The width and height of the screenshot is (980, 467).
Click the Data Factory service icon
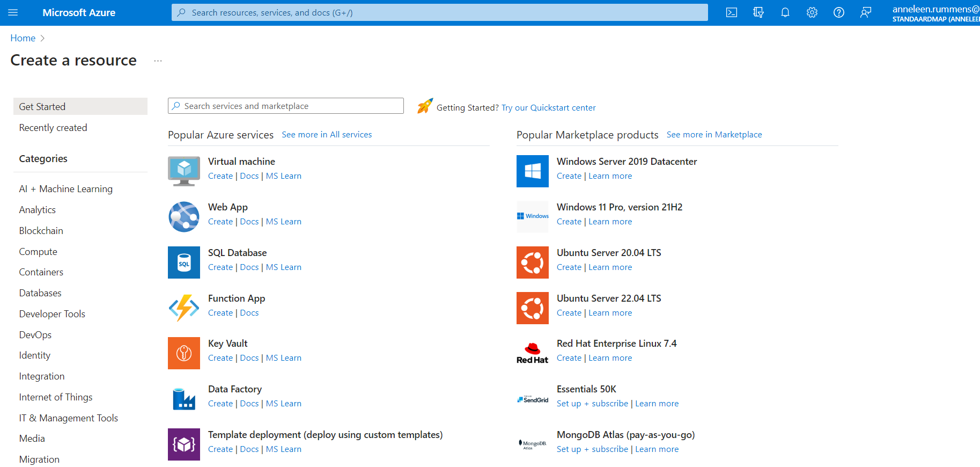(x=184, y=399)
